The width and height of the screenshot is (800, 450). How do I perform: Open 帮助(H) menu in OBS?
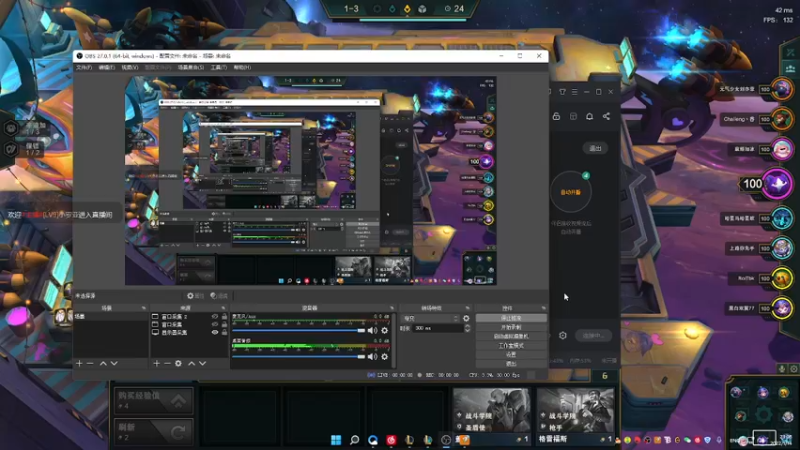tap(242, 67)
